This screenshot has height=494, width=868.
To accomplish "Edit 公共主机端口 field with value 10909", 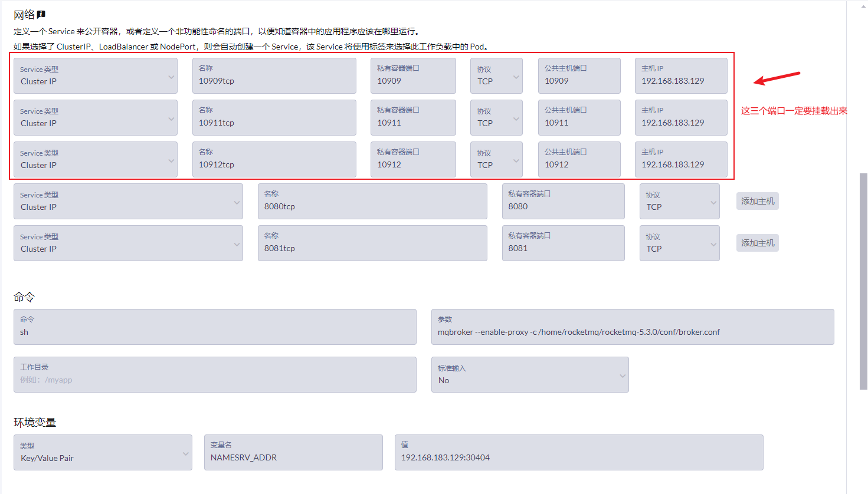I will pyautogui.click(x=579, y=75).
